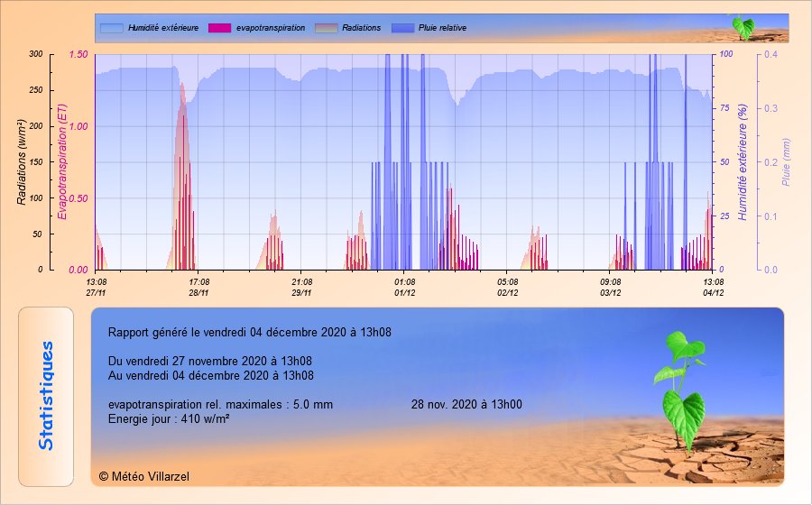Click the 300 radiation axis value
812x505 pixels.
(x=36, y=54)
